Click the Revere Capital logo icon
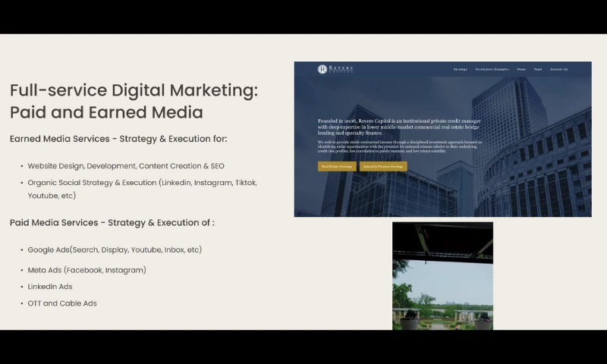 (x=322, y=69)
